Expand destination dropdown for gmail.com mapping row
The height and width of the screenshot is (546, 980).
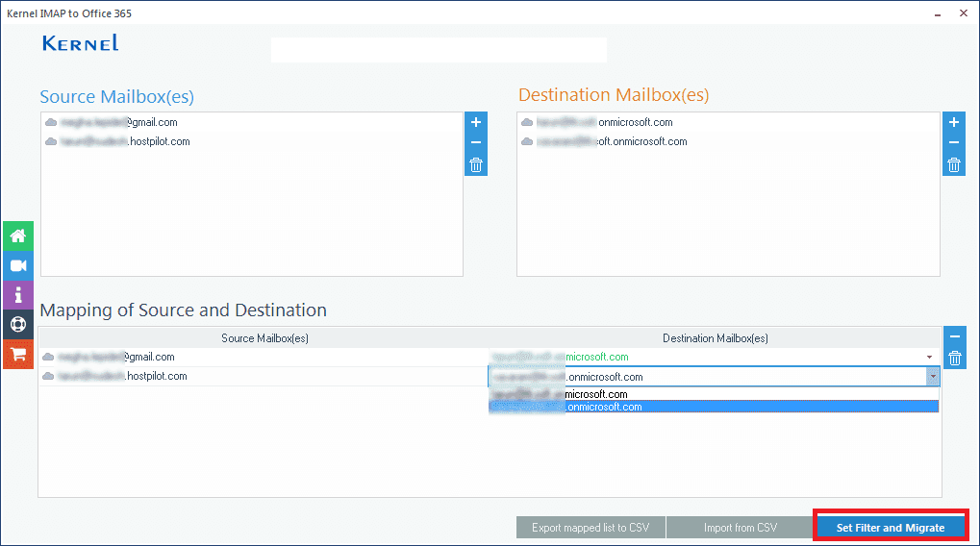click(x=929, y=357)
